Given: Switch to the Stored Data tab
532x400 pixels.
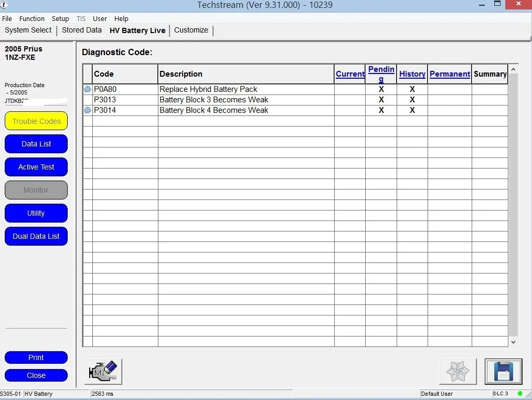Looking at the screenshot, I should [x=82, y=30].
